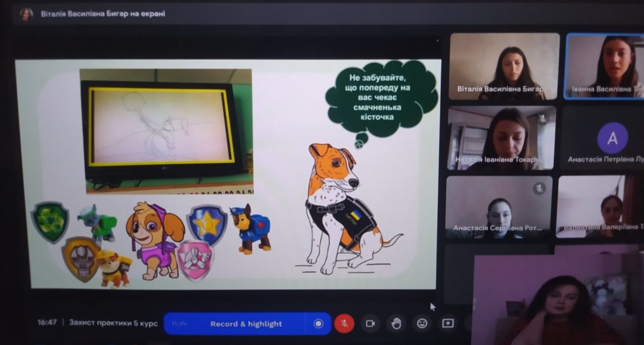Screen dimensions: 644x345
Task: Click the presenter avatar in the top bar
Action: (26, 14)
